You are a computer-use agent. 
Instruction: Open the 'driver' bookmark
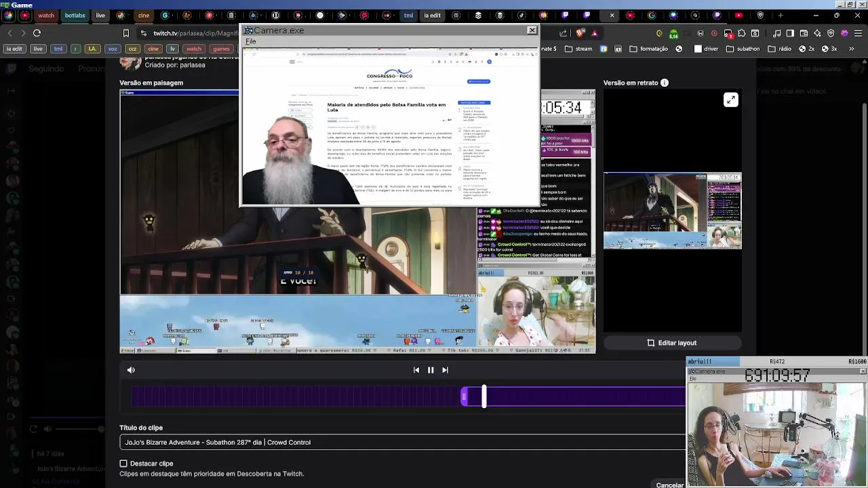coord(706,49)
